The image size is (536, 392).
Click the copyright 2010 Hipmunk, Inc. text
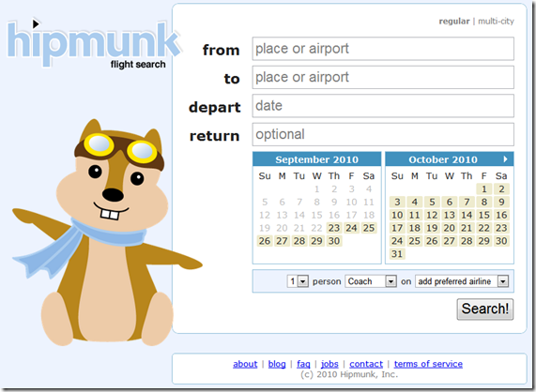point(349,374)
